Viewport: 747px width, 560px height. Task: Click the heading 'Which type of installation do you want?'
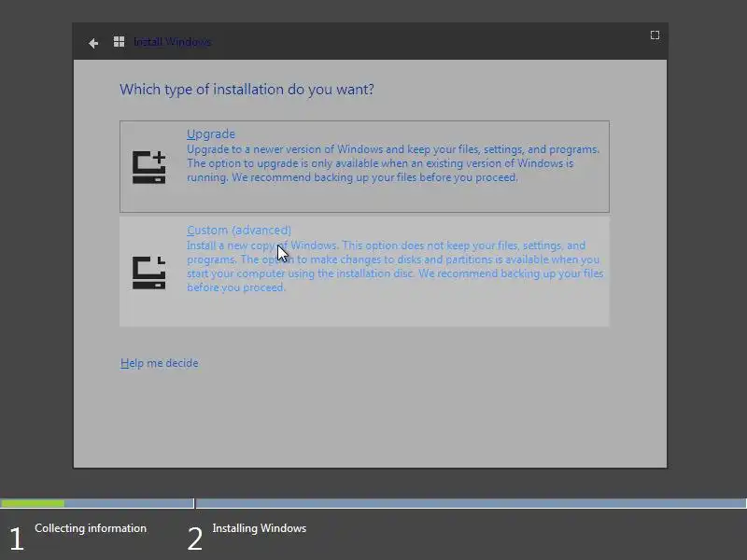(x=247, y=90)
